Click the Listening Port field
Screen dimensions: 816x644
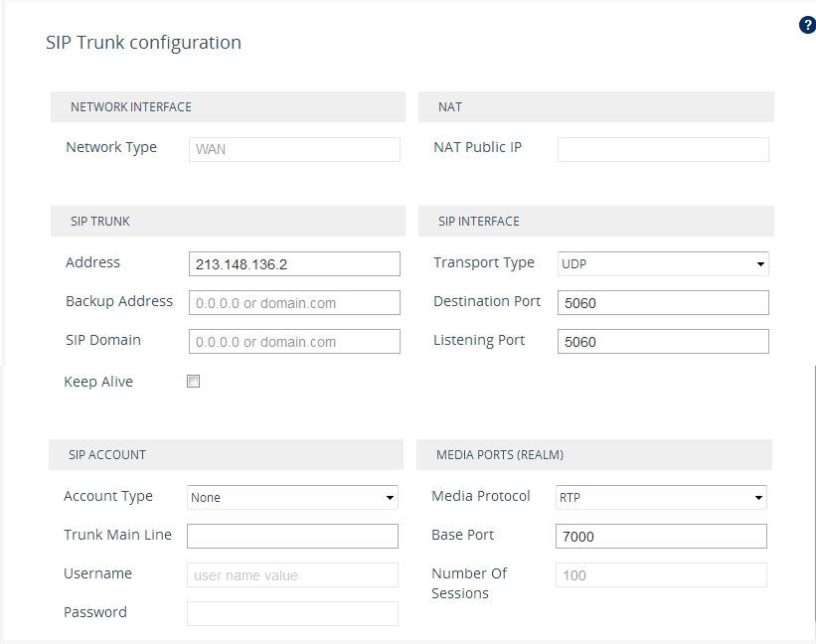click(x=663, y=341)
